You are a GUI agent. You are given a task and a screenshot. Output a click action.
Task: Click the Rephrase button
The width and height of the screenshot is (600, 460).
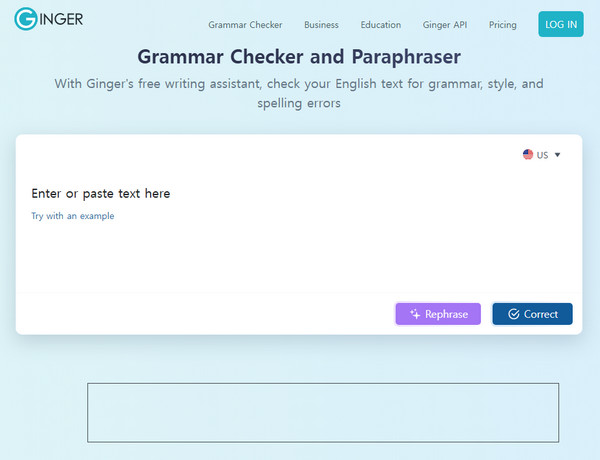[438, 314]
